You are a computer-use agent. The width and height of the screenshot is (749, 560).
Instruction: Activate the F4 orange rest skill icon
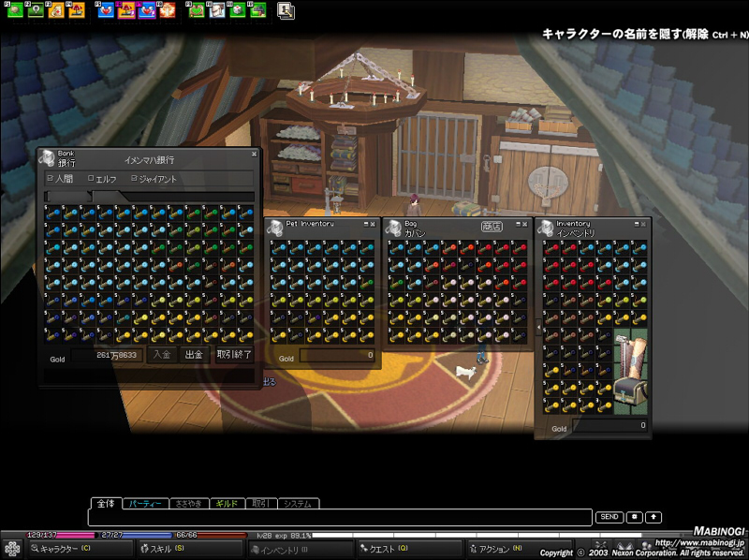[x=77, y=9]
